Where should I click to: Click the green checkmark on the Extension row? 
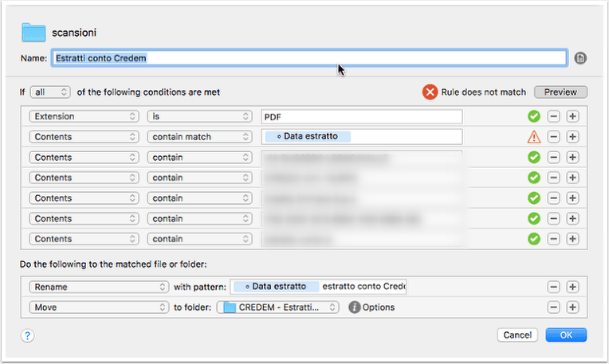[x=534, y=116]
